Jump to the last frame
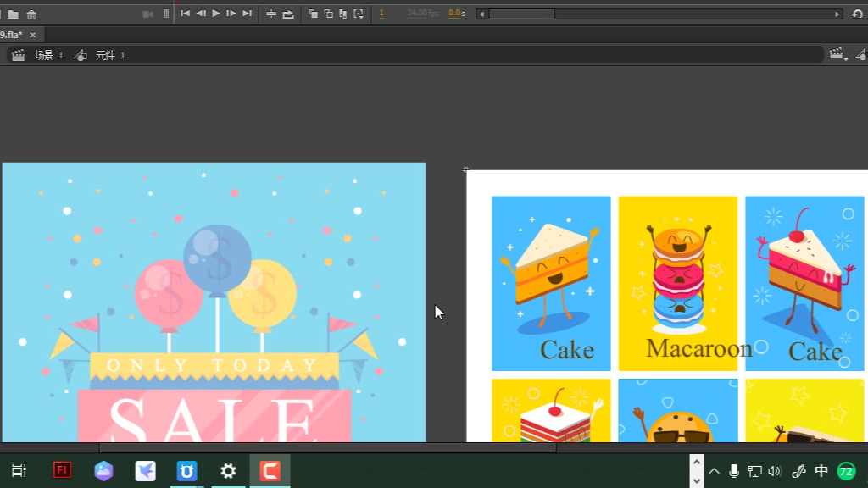 pos(247,14)
